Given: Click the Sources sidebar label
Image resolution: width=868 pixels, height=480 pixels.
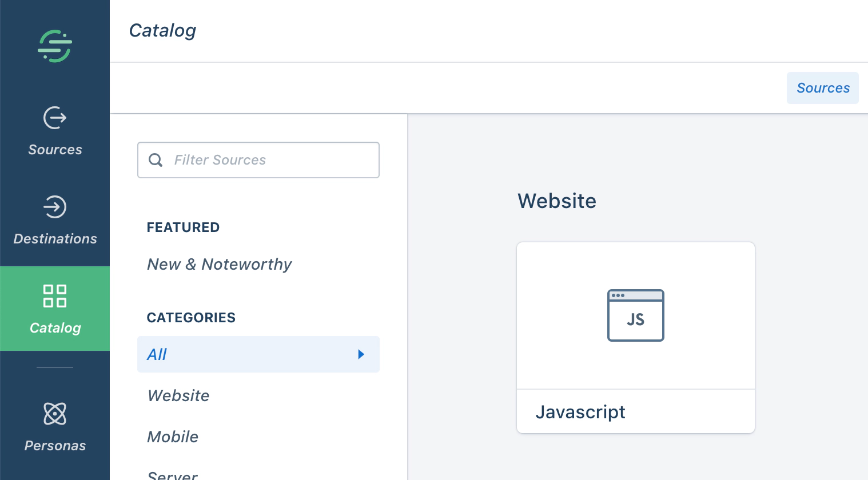Looking at the screenshot, I should pos(55,150).
